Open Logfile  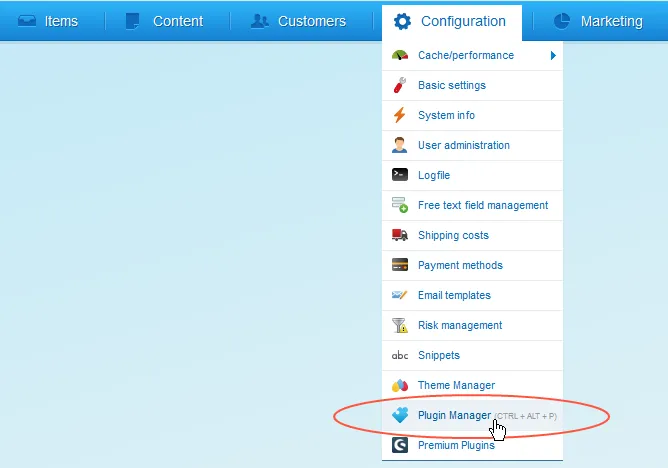(x=472, y=175)
